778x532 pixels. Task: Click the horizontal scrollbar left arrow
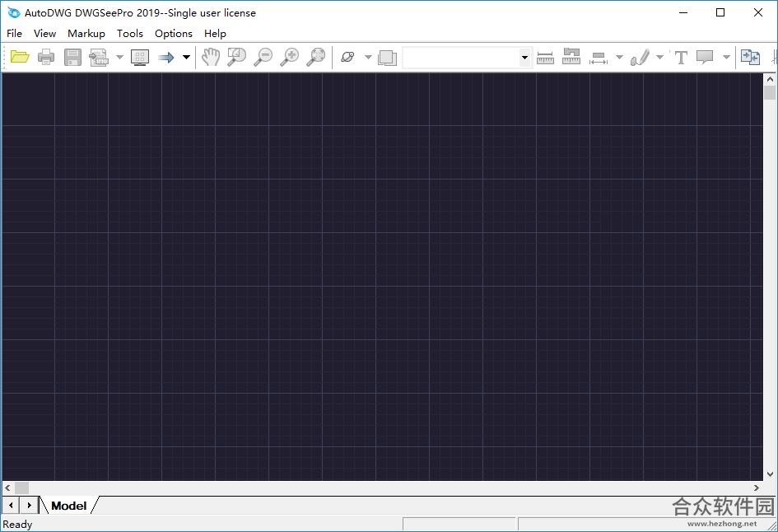[7, 488]
